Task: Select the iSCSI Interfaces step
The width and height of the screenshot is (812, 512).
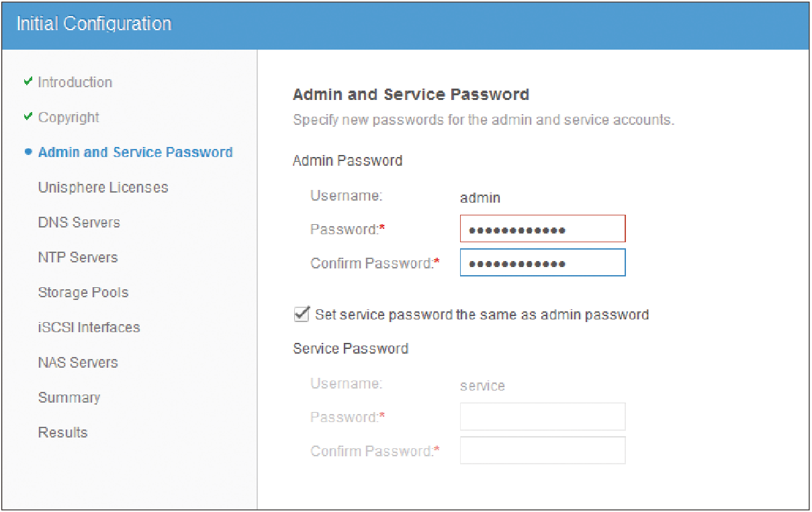Action: pos(89,327)
